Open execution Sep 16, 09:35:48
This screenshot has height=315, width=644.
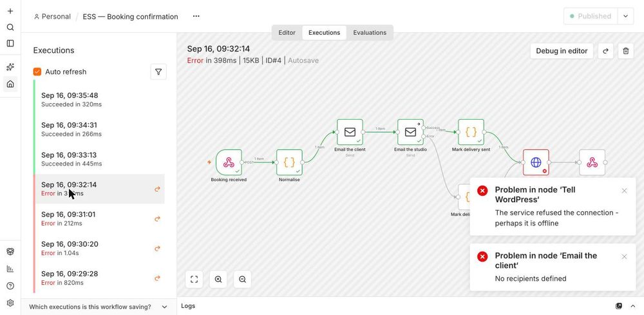click(100, 100)
